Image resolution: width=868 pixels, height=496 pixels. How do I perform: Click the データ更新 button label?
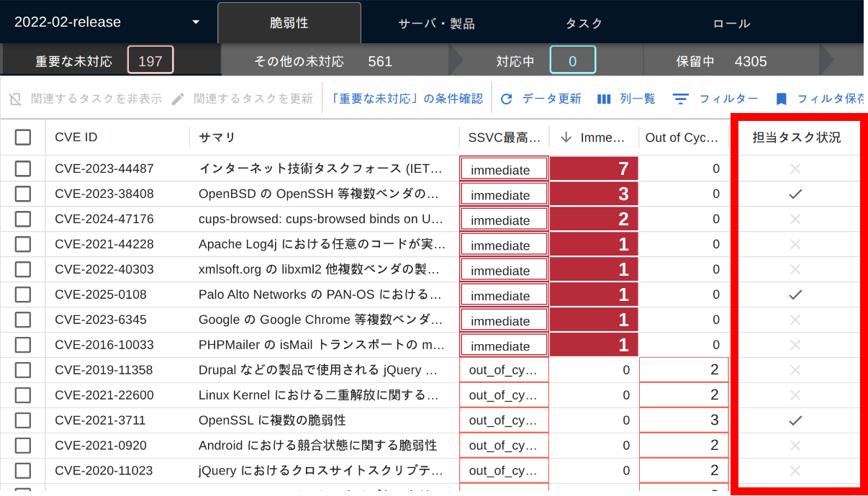pyautogui.click(x=552, y=99)
